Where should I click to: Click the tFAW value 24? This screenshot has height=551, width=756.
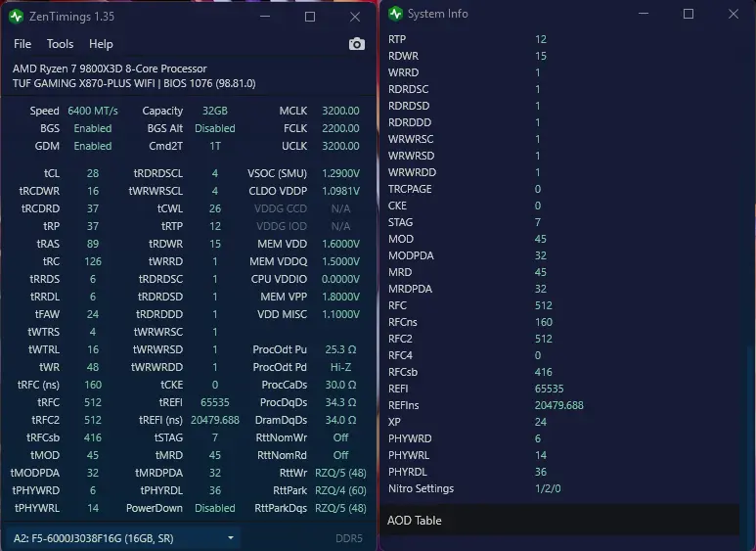(93, 314)
